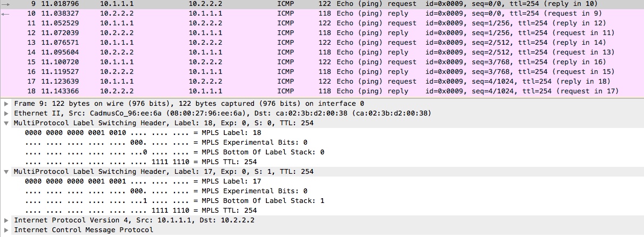Viewport: 644px width, 237px height.
Task: Select packet 13 at time 11.076571
Action: click(x=216, y=43)
